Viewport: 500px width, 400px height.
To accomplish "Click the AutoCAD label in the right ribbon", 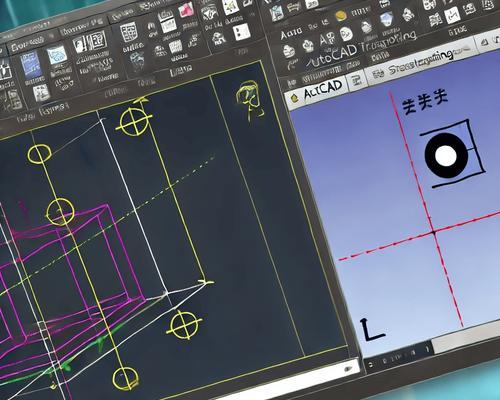I will [x=332, y=55].
